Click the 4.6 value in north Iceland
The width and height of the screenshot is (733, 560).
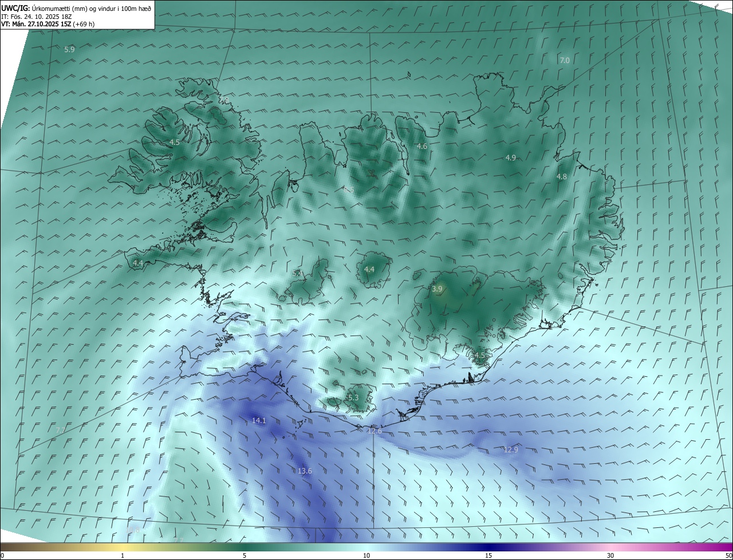coord(422,147)
